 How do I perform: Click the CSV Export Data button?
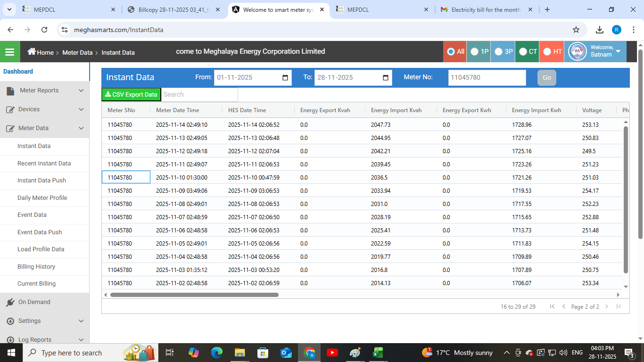click(x=131, y=95)
